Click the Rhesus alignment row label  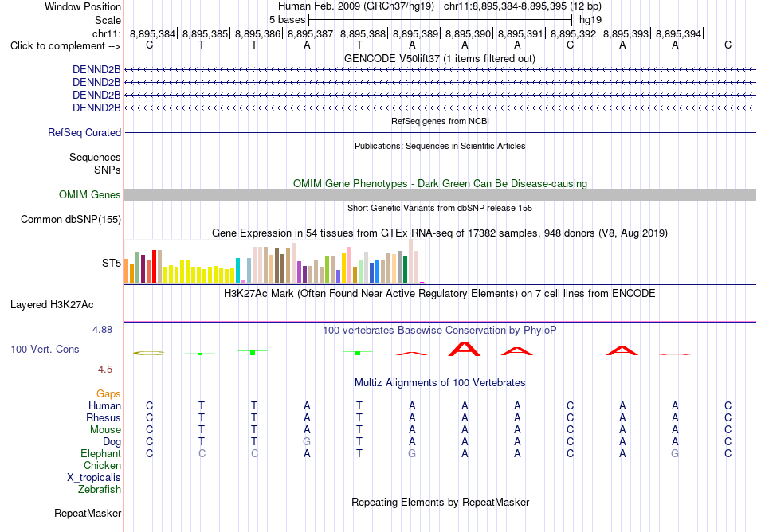[104, 417]
